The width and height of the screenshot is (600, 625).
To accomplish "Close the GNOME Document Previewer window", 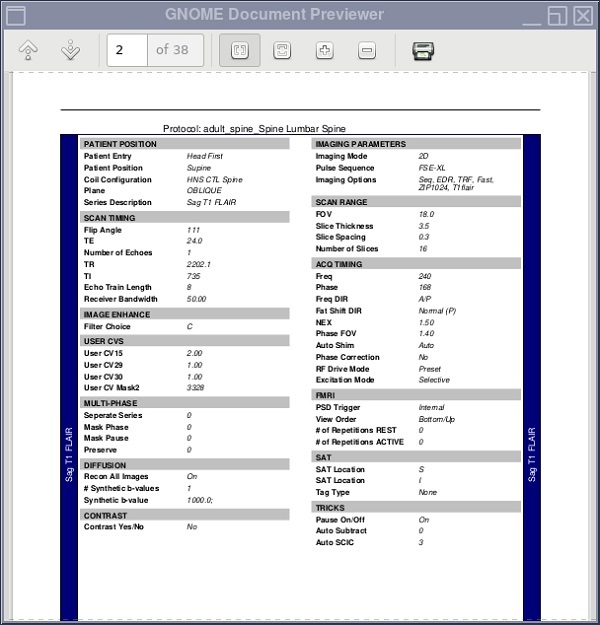I will [583, 14].
